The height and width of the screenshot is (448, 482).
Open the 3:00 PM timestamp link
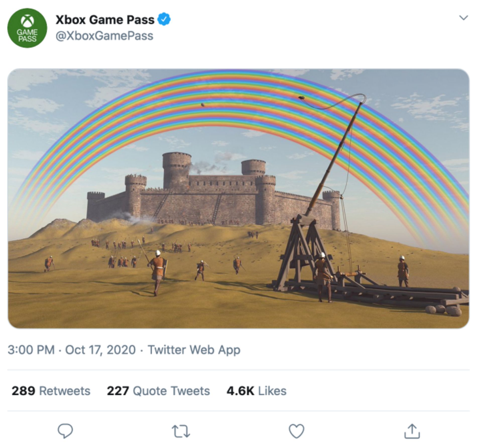(31, 350)
